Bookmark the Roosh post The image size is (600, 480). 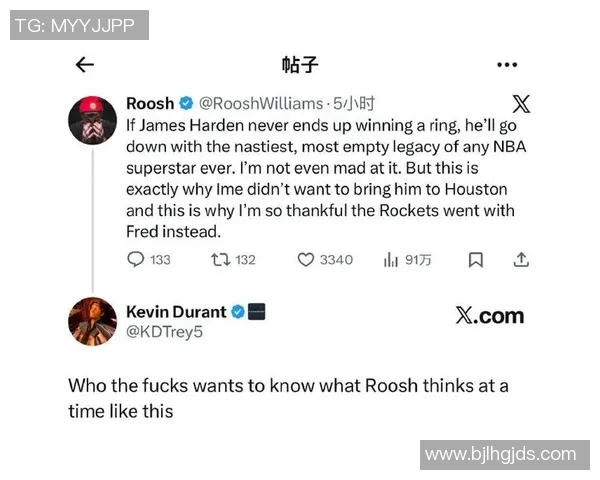click(x=476, y=260)
